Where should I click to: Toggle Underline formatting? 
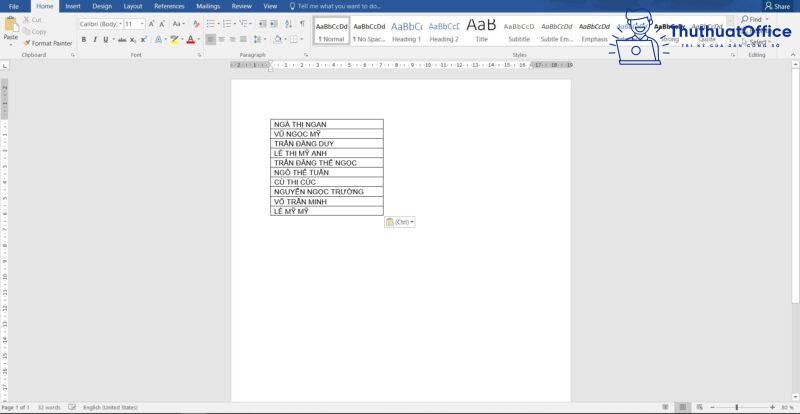click(106, 39)
